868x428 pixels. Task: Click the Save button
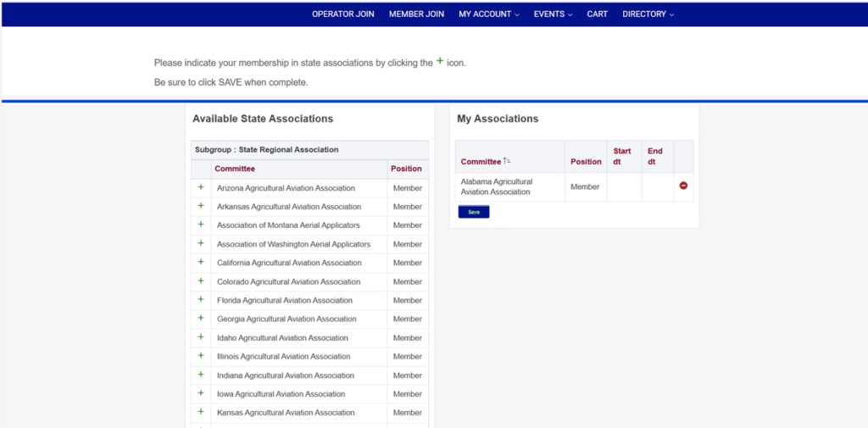point(474,212)
